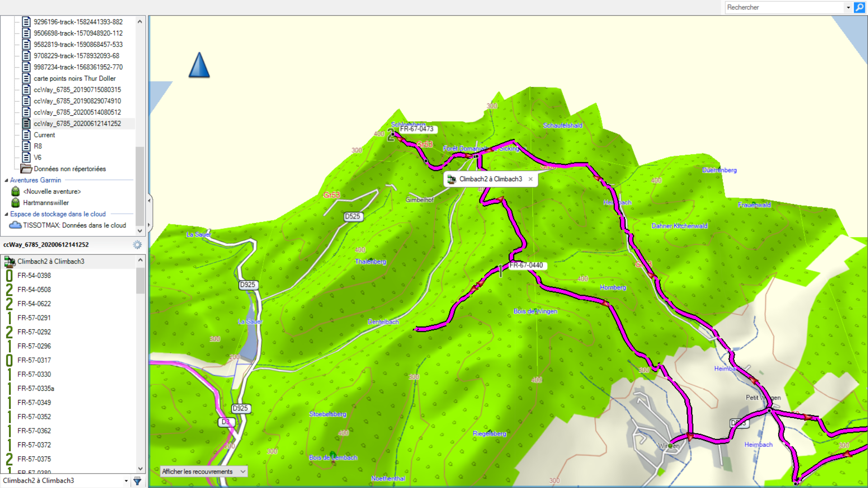Image resolution: width=868 pixels, height=488 pixels.
Task: Click the left panel collapse arrow
Action: [149, 200]
